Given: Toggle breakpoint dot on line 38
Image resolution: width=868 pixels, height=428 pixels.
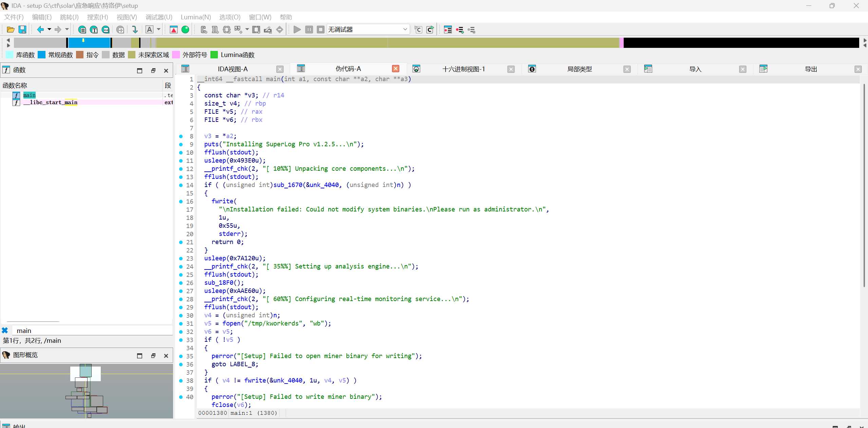Looking at the screenshot, I should 181,381.
